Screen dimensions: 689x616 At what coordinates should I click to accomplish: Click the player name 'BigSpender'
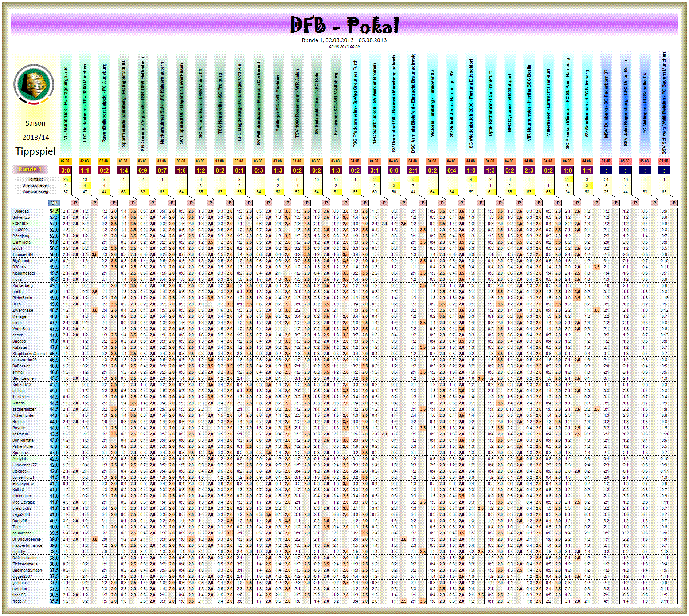pyautogui.click(x=23, y=261)
